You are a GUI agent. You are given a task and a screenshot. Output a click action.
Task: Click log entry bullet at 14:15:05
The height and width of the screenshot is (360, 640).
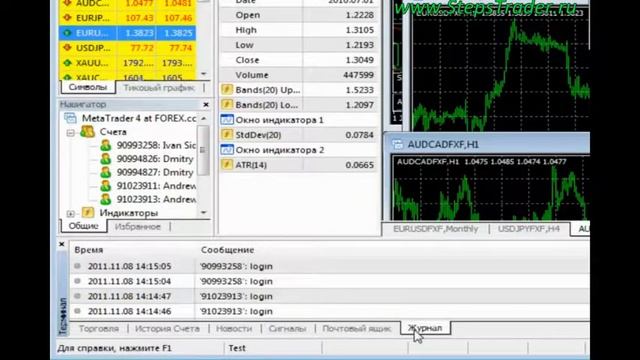pyautogui.click(x=78, y=266)
